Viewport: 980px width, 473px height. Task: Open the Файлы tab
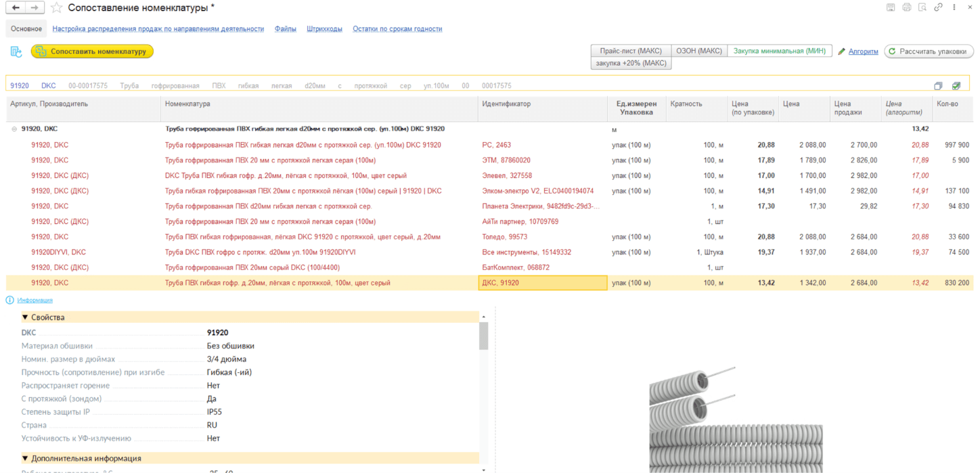tap(285, 29)
